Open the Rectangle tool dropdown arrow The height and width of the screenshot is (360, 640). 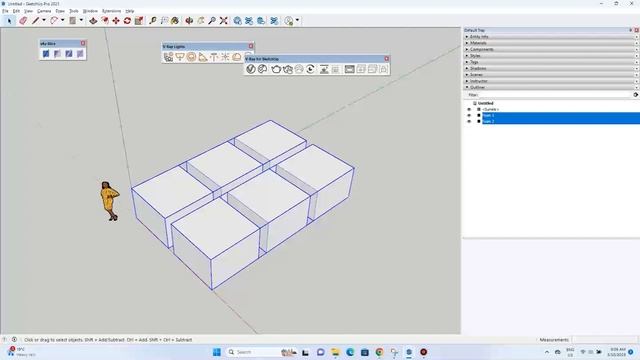pos(81,20)
